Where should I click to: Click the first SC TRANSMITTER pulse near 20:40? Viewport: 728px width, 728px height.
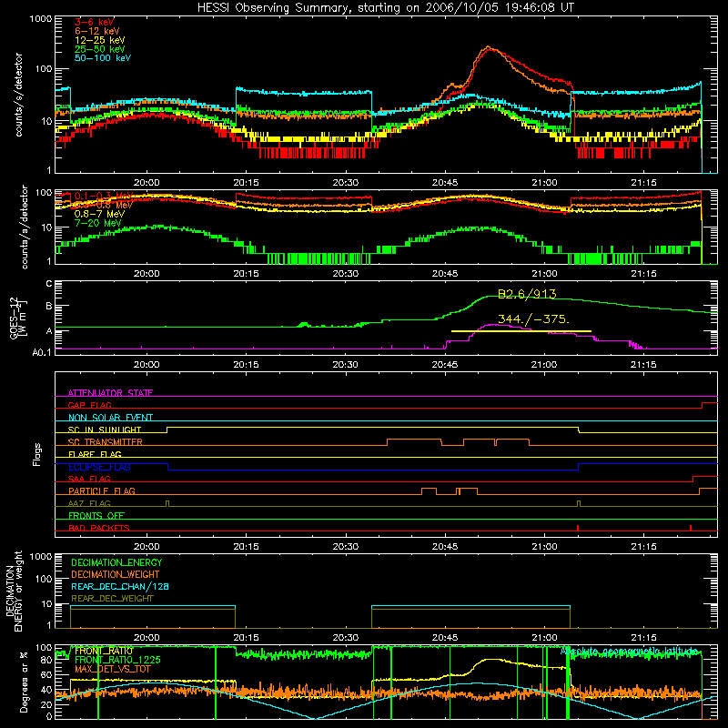[414, 442]
